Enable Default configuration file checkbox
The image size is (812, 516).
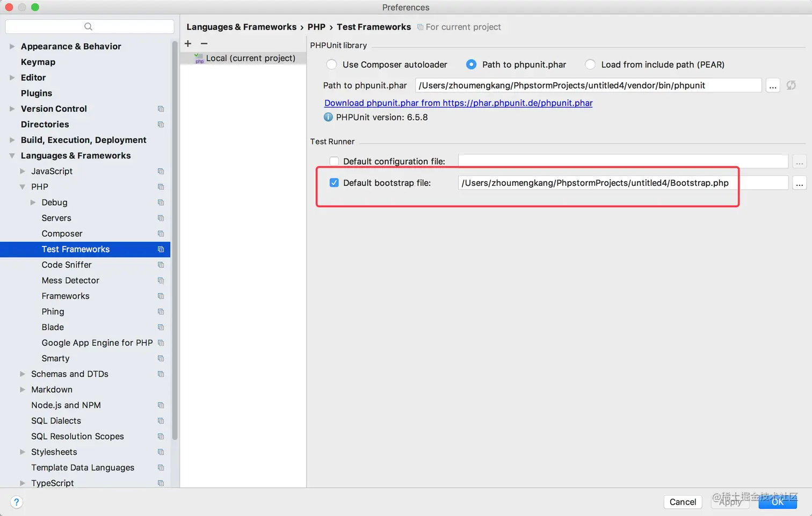click(334, 161)
